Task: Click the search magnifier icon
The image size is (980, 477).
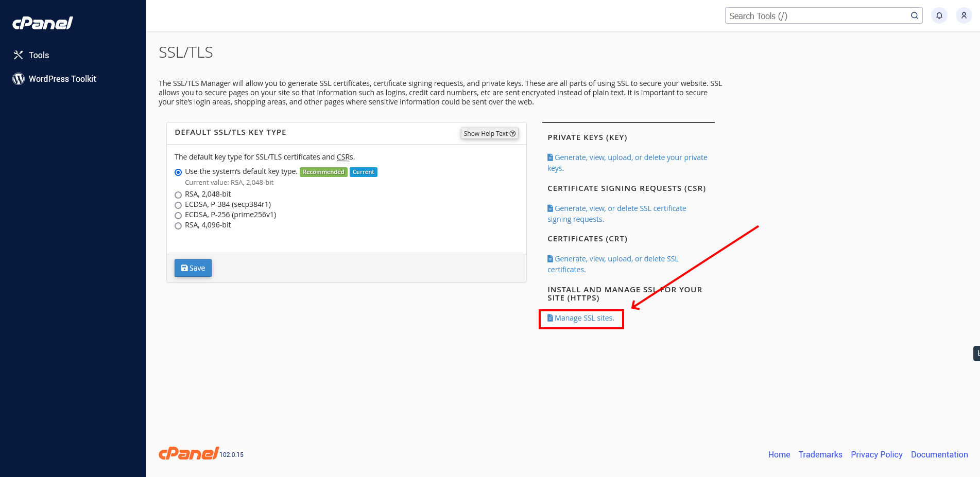Action: [914, 15]
